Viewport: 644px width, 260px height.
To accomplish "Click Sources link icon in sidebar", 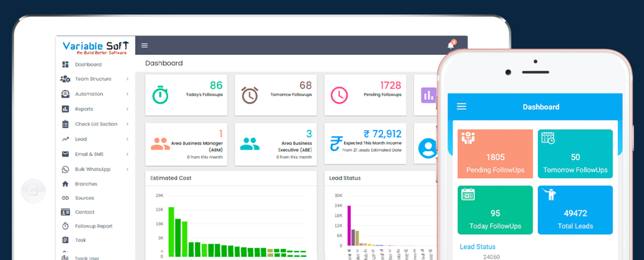I will pos(65,198).
